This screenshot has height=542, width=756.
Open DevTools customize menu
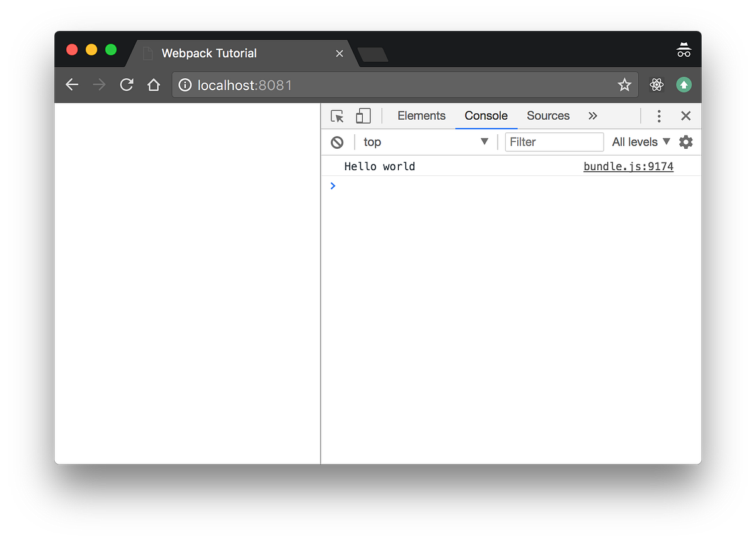click(x=658, y=116)
